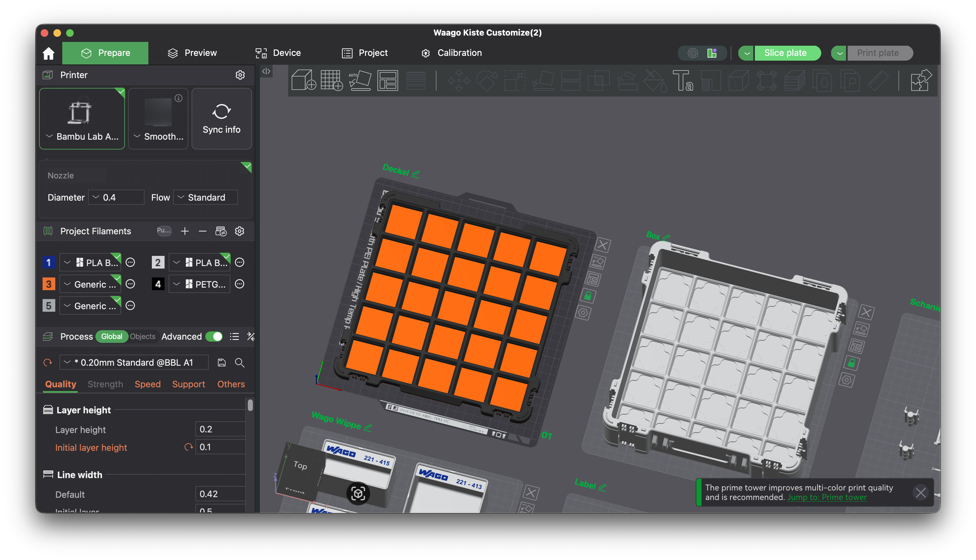The height and width of the screenshot is (560, 976).
Task: Open filament 3 Generic dropdown
Action: 91,284
